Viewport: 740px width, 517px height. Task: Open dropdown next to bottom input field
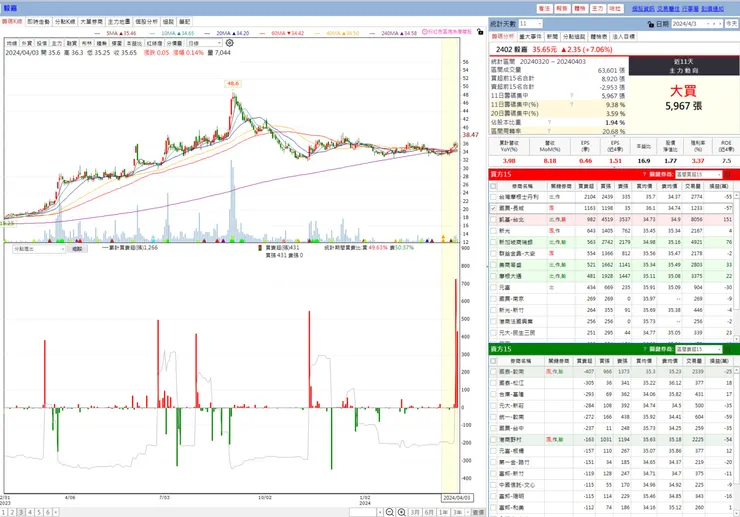click(x=380, y=512)
